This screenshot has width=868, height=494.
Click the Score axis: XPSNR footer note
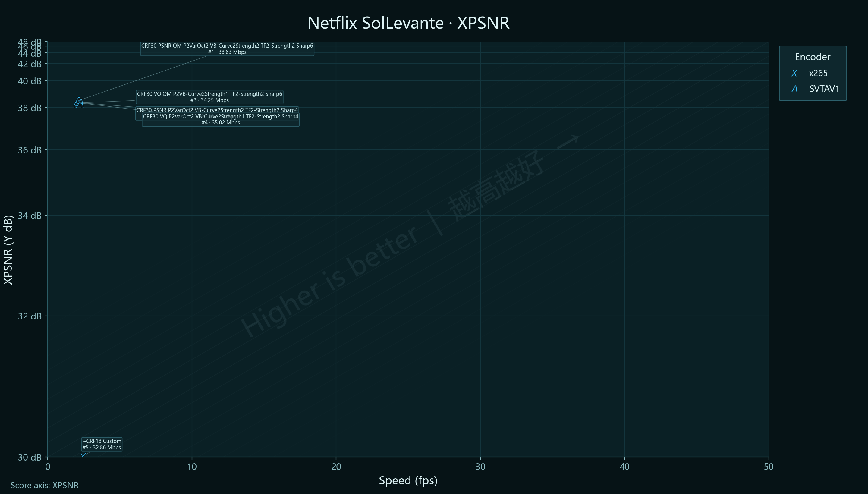pyautogui.click(x=44, y=485)
